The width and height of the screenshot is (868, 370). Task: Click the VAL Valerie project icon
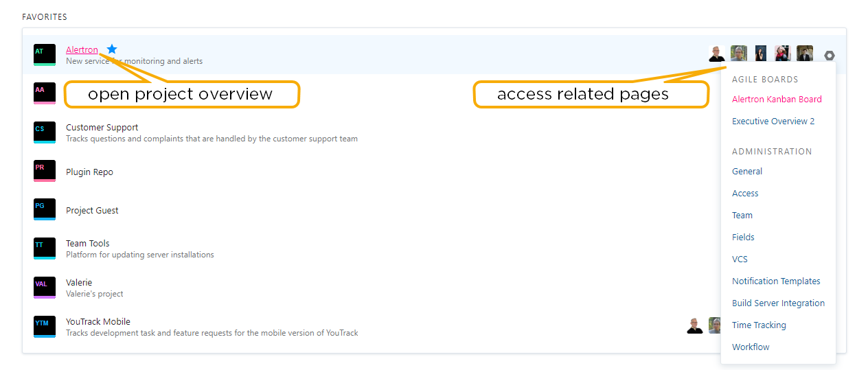tap(45, 288)
